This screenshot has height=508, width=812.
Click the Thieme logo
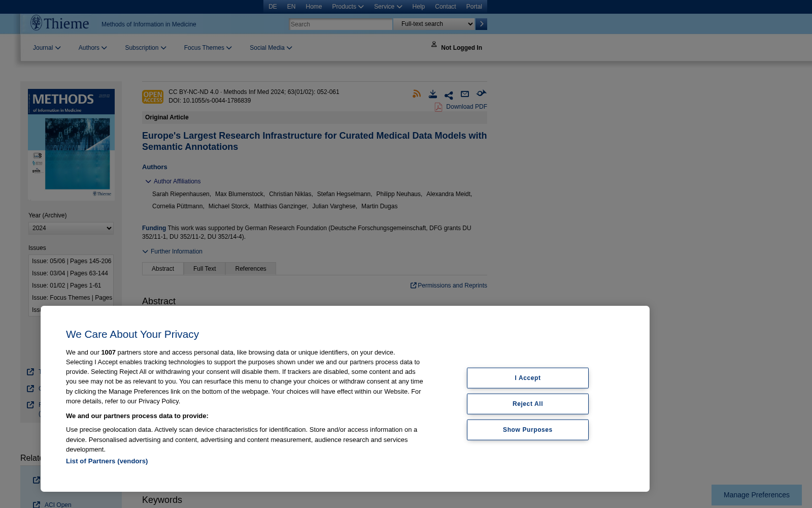(x=59, y=23)
